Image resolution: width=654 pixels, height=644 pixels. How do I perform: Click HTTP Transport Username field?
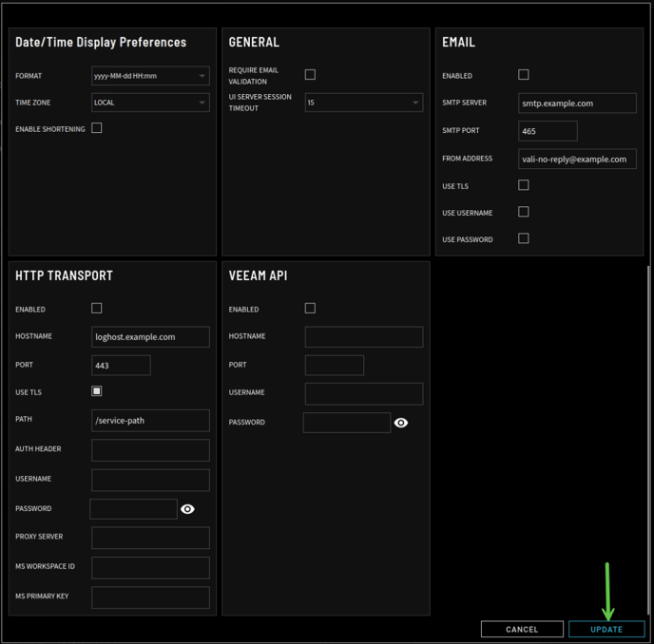coord(150,481)
